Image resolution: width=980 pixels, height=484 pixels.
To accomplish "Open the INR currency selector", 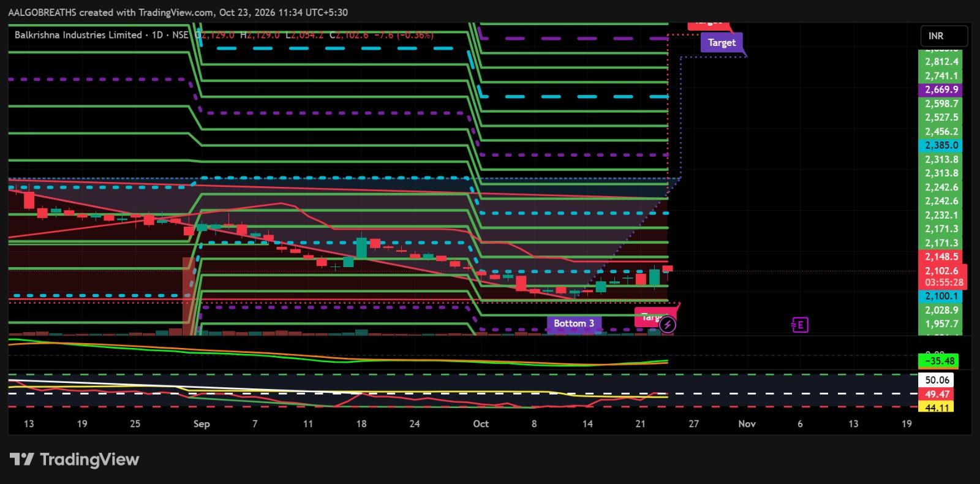I will click(944, 36).
